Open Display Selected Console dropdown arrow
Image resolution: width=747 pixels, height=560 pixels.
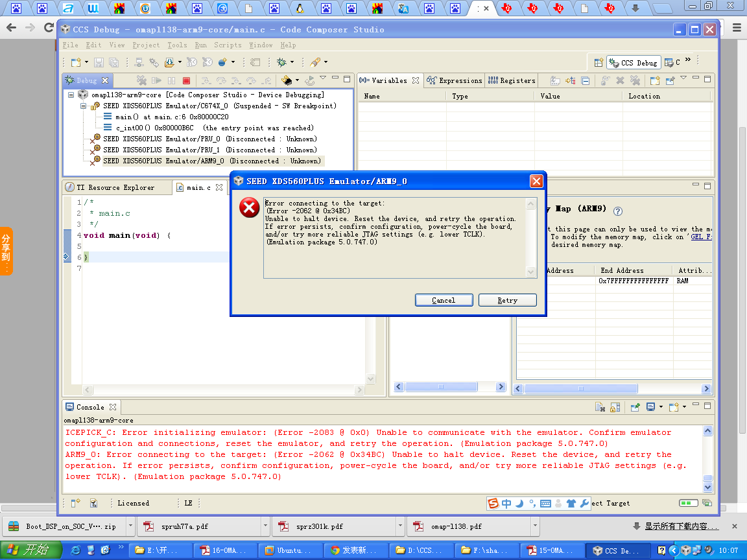point(661,406)
